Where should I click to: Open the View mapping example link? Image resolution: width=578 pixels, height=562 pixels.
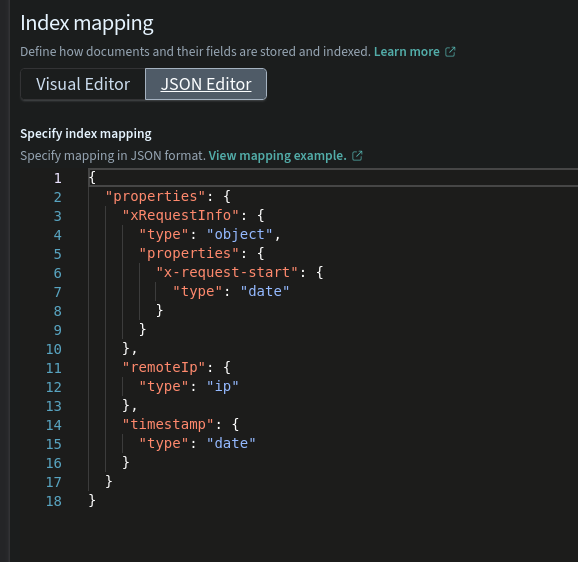click(x=278, y=156)
